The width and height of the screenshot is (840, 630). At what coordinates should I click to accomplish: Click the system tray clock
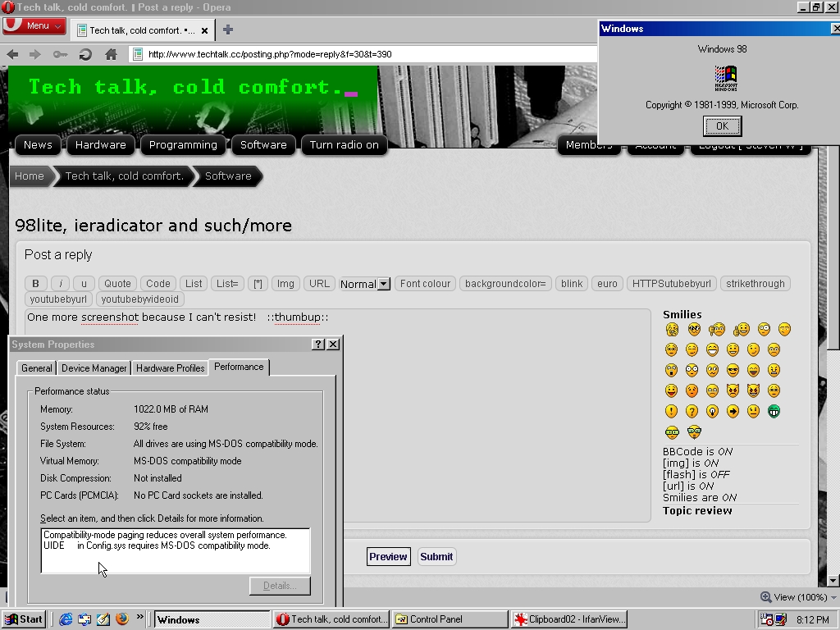coord(812,620)
